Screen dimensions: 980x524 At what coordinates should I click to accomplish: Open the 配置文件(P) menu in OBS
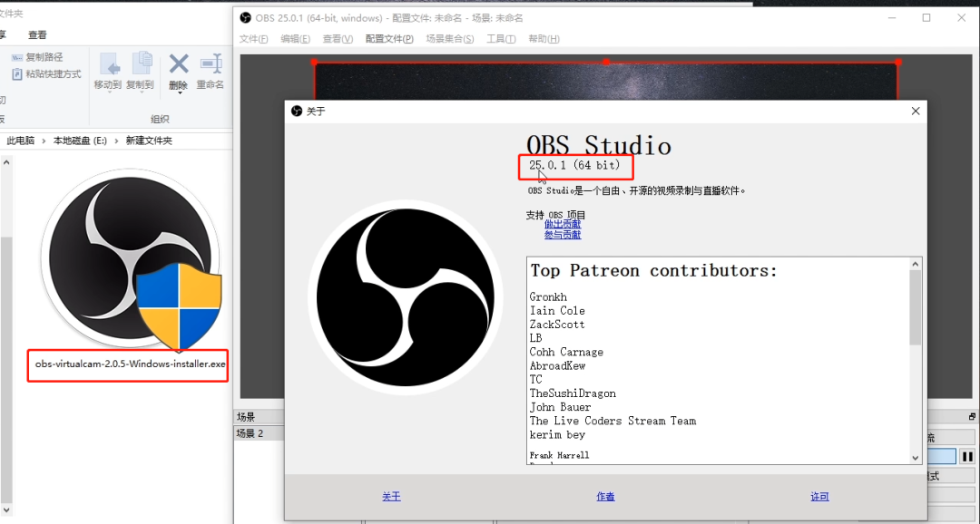pos(389,39)
